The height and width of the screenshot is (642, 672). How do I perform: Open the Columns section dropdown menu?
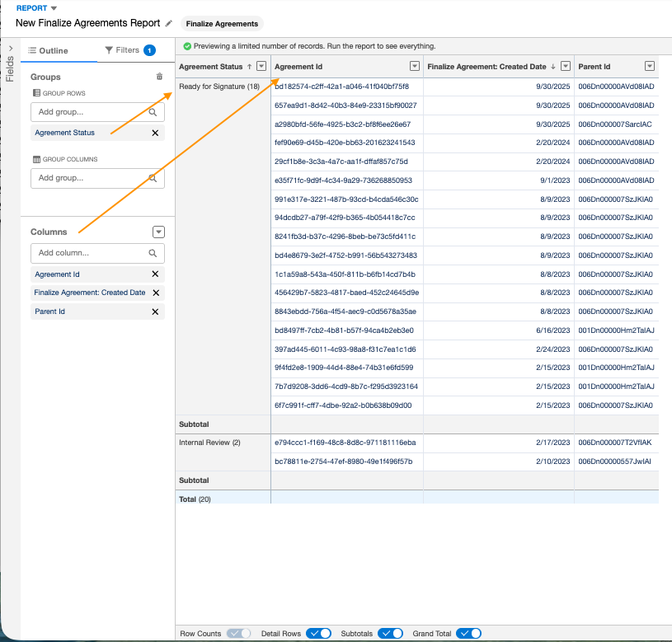(159, 232)
